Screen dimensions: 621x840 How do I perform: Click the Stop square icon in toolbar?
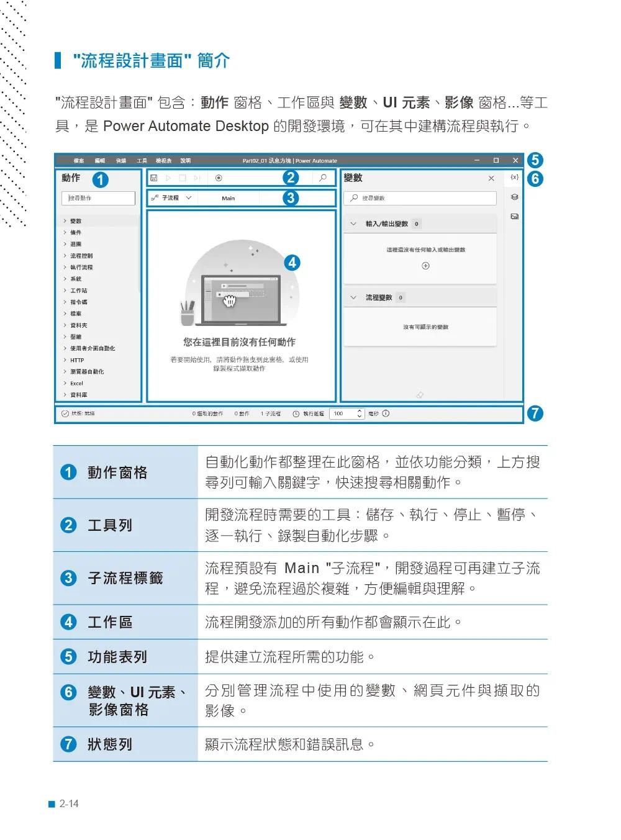183,178
